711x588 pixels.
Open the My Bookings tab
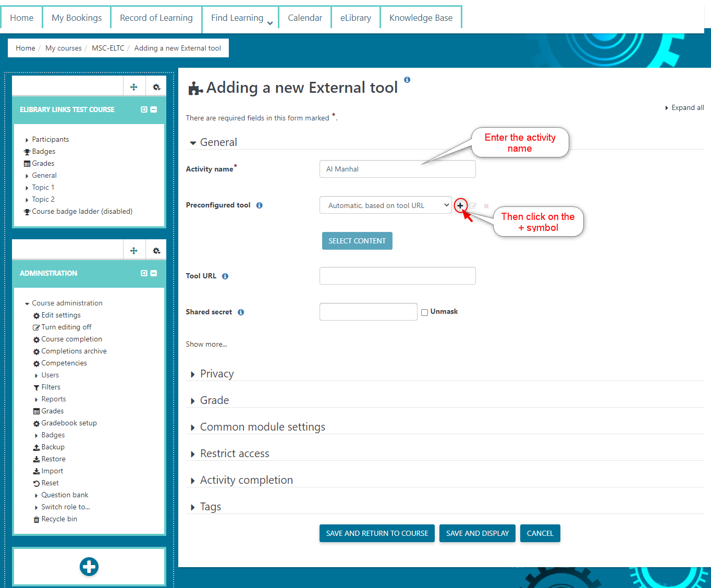[x=77, y=18]
